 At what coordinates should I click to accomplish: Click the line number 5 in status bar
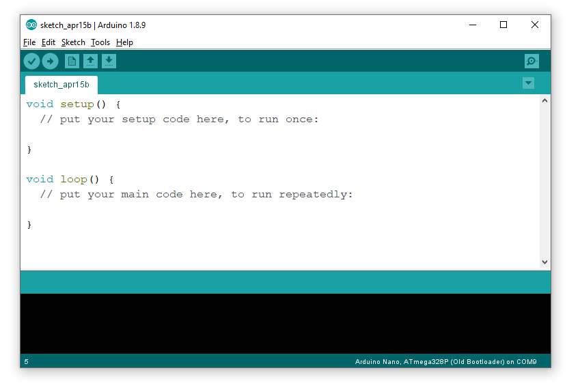click(26, 362)
